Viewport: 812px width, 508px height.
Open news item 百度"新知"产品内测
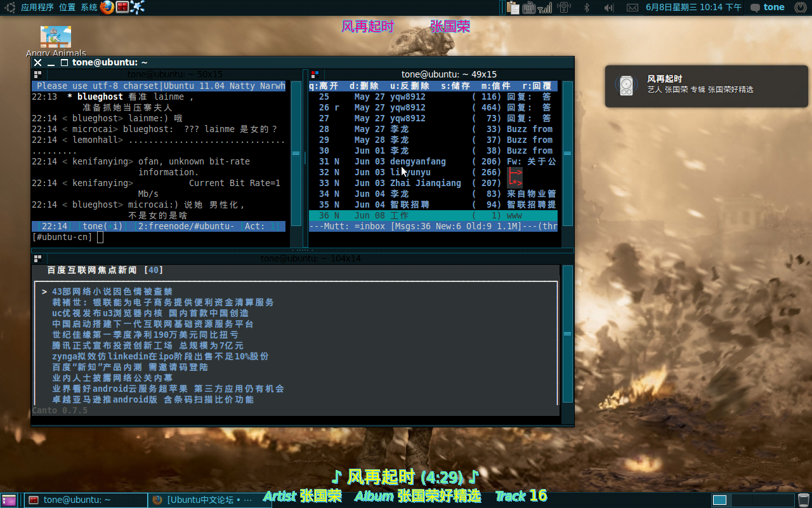(130, 367)
